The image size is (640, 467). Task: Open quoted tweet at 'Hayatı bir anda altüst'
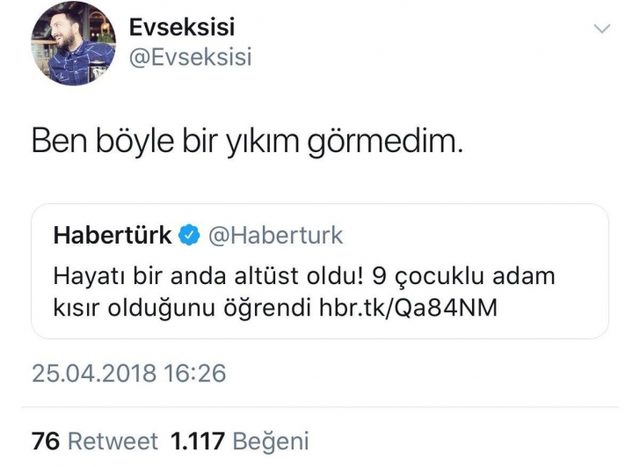point(320,271)
